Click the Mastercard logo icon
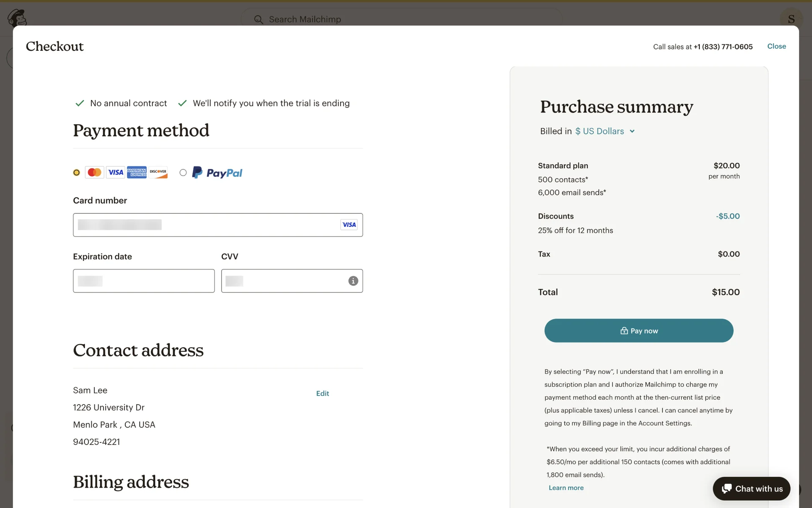Screen dimensions: 812x508 tap(94, 172)
